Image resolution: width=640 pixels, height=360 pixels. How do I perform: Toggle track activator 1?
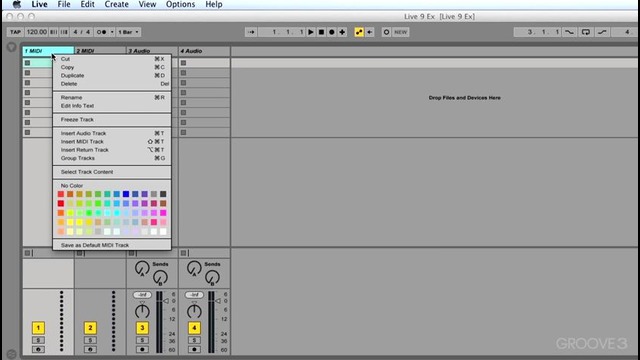(x=38, y=328)
